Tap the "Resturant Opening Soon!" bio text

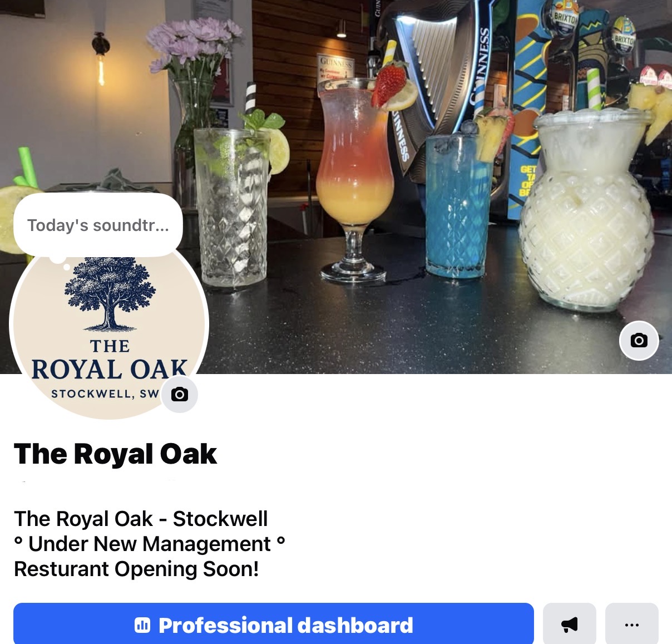click(x=136, y=569)
